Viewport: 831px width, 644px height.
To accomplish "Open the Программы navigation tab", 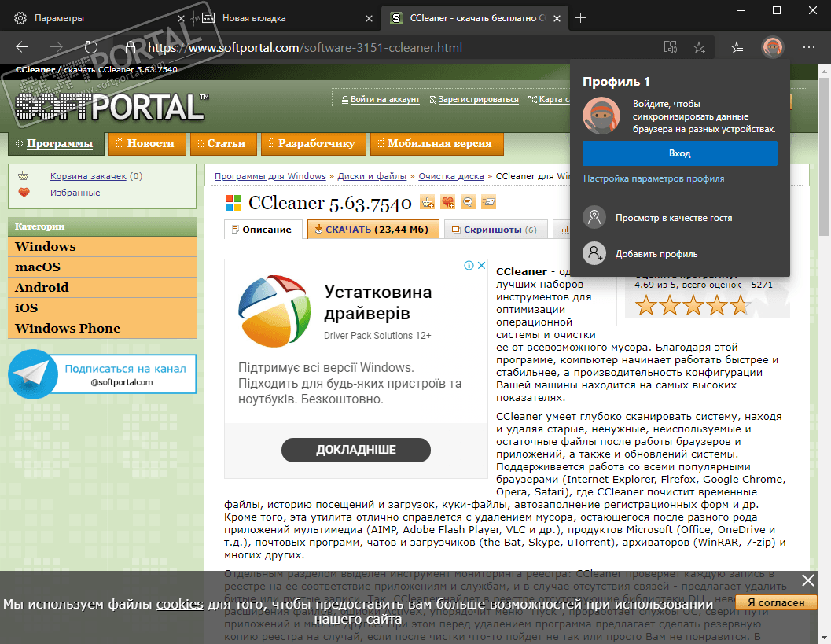I will [56, 144].
